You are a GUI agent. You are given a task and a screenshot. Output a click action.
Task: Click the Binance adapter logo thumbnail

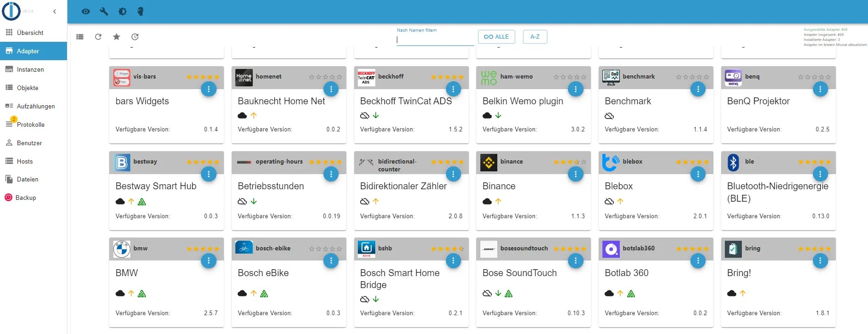489,162
